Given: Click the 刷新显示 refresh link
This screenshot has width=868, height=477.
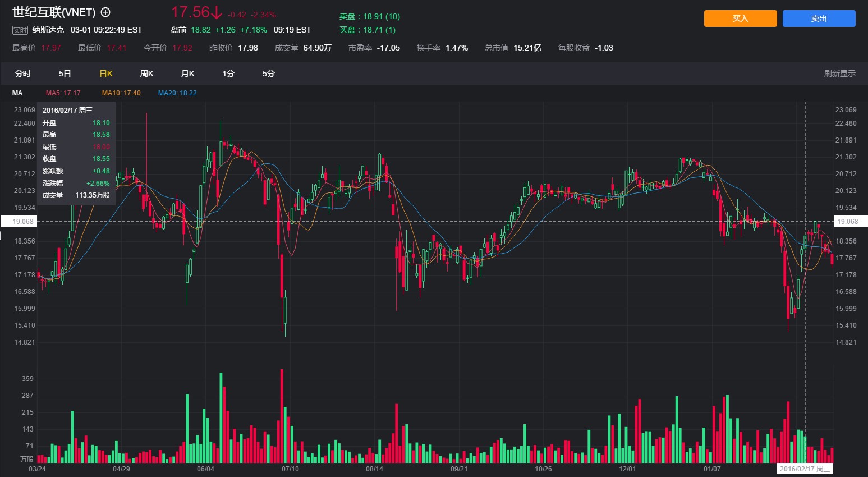Looking at the screenshot, I should click(x=839, y=74).
